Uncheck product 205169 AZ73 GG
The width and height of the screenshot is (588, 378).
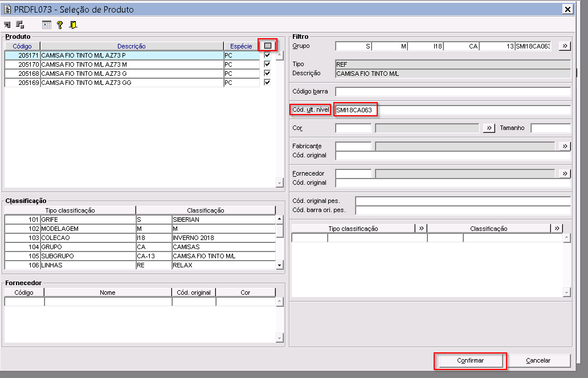pyautogui.click(x=267, y=82)
